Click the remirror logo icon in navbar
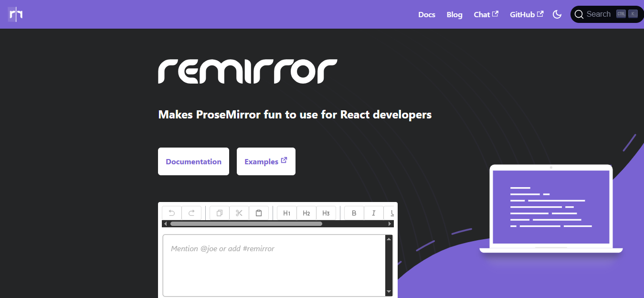Viewport: 644px width, 298px height. coord(15,14)
